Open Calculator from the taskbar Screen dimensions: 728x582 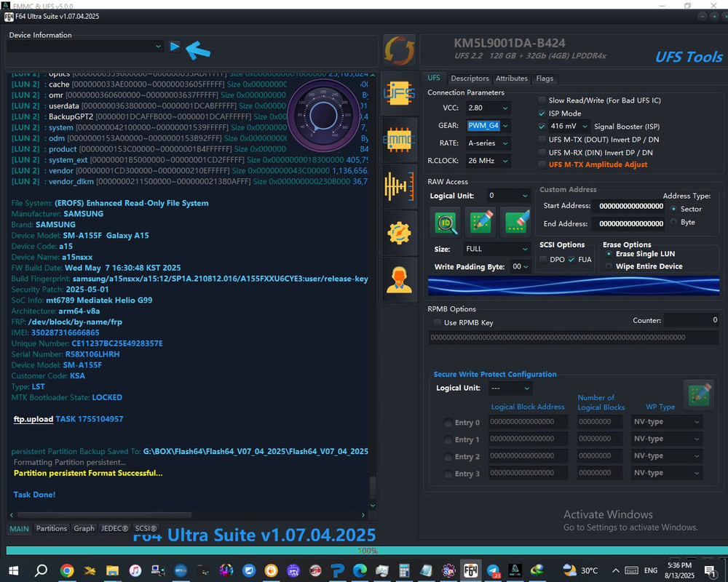coord(404,570)
